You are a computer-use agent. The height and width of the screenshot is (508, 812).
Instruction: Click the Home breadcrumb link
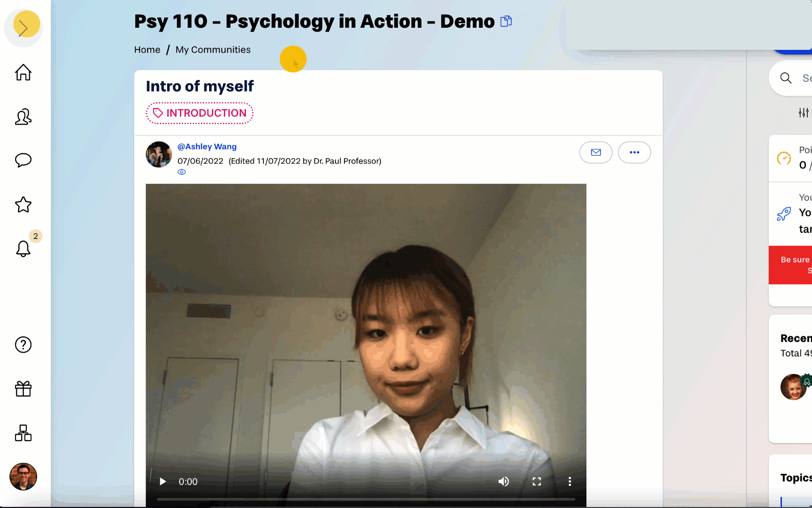[147, 50]
